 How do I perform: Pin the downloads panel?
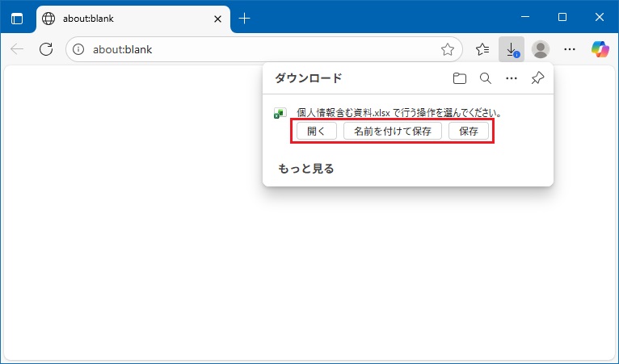[x=537, y=78]
